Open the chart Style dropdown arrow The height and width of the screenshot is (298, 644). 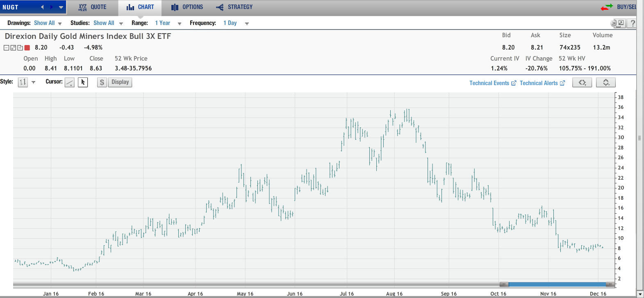pos(34,82)
